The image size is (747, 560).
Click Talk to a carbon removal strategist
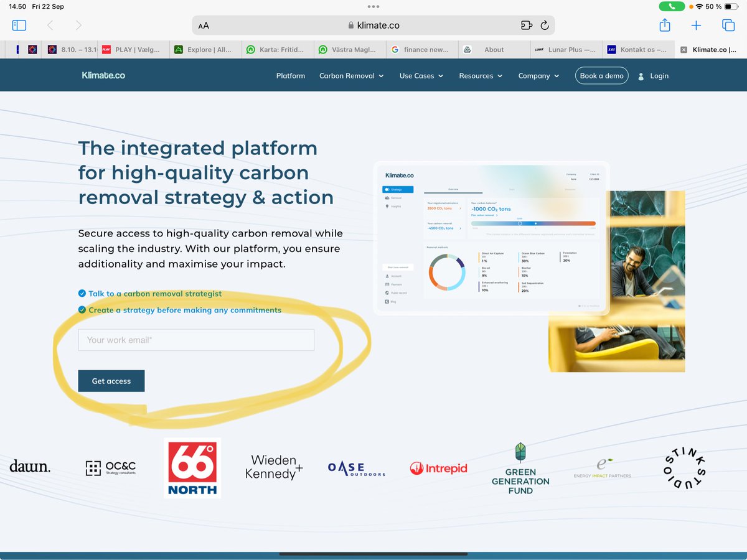[155, 294]
